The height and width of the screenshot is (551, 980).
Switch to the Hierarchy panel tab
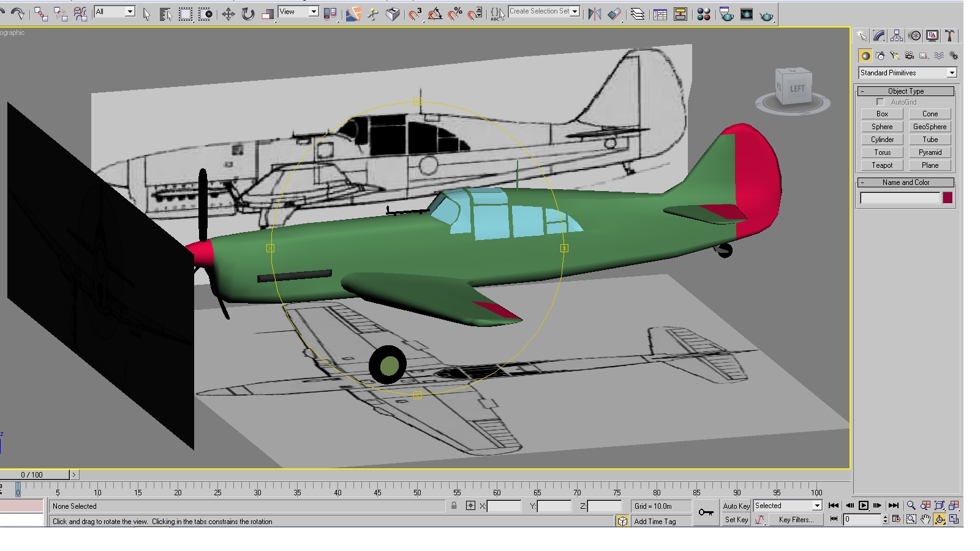[897, 36]
